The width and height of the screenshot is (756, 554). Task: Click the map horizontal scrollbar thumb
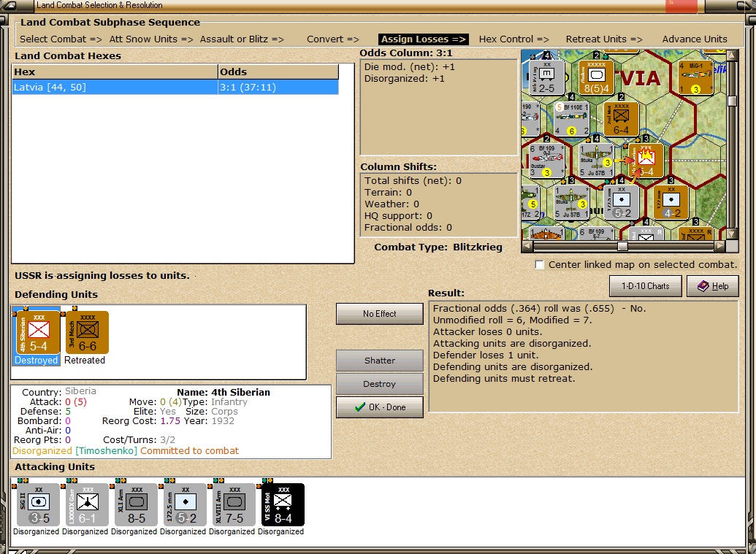click(622, 246)
